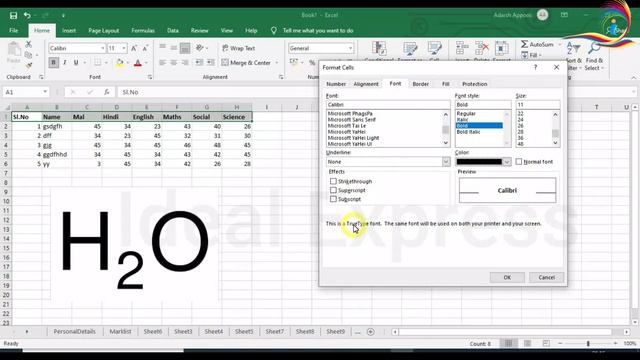Viewport: 640px width, 360px height.
Task: Switch to the Number tab in Format Cells
Action: point(336,84)
